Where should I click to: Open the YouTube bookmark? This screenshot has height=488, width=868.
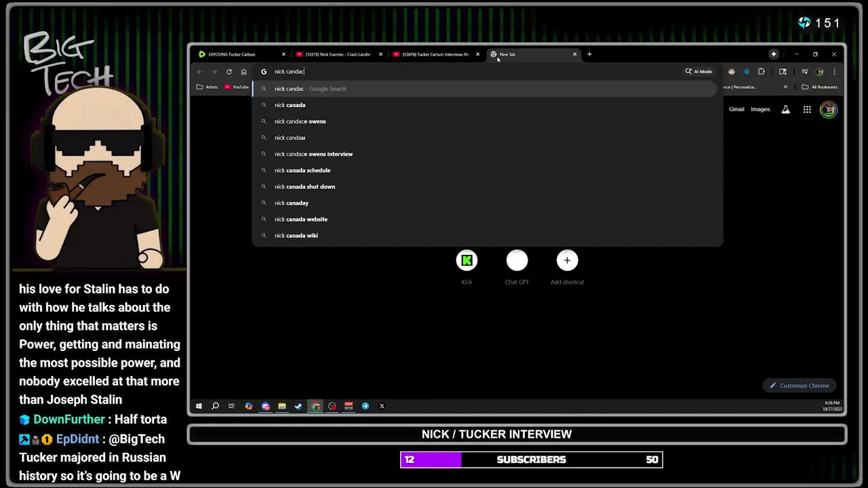click(237, 87)
